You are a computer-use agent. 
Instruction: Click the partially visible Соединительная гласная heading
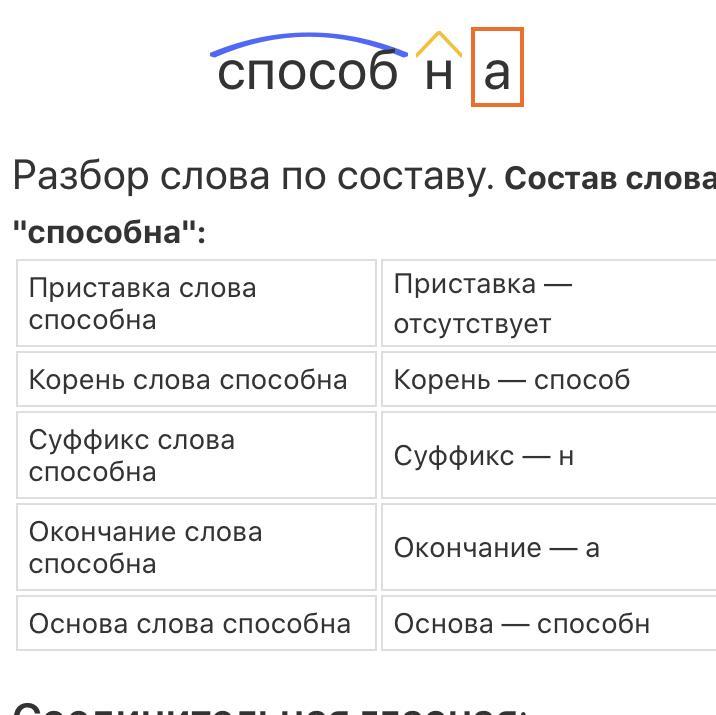click(269, 708)
